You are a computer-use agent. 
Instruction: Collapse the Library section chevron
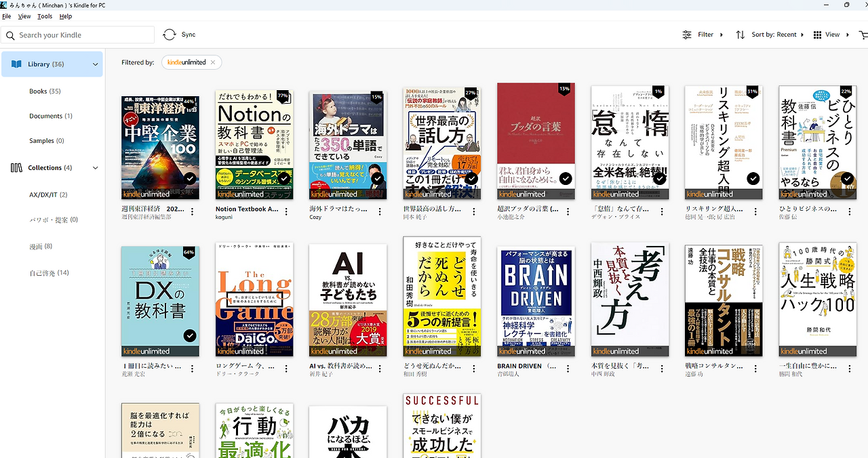coord(95,64)
